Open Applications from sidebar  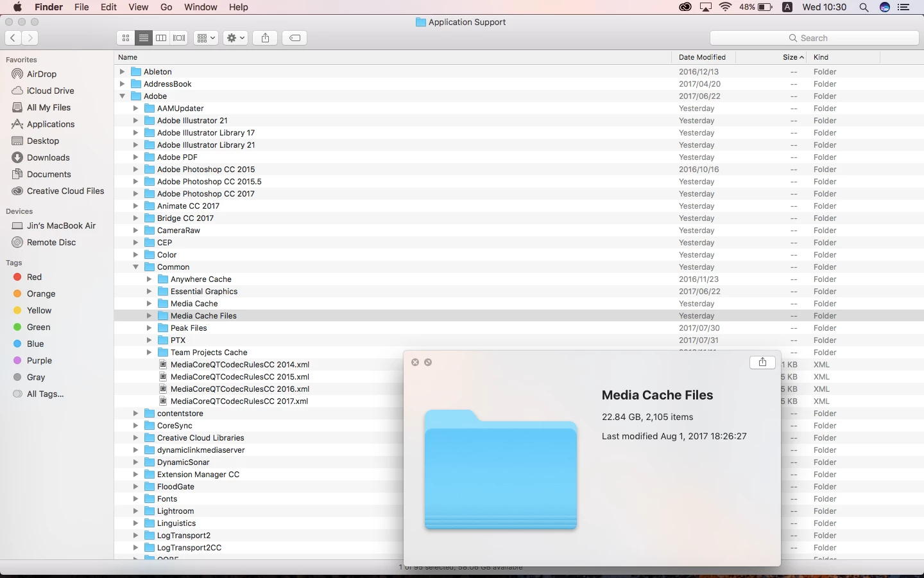click(51, 124)
